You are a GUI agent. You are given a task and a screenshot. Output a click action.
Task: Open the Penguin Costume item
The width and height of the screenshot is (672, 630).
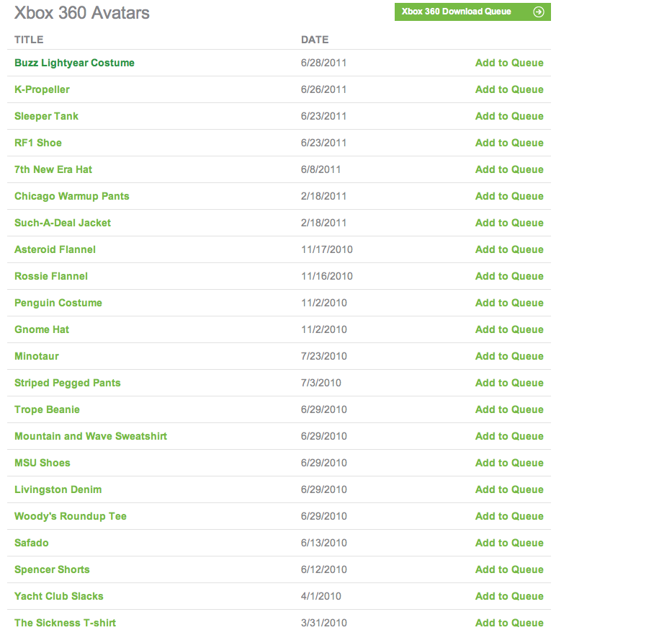pyautogui.click(x=58, y=303)
